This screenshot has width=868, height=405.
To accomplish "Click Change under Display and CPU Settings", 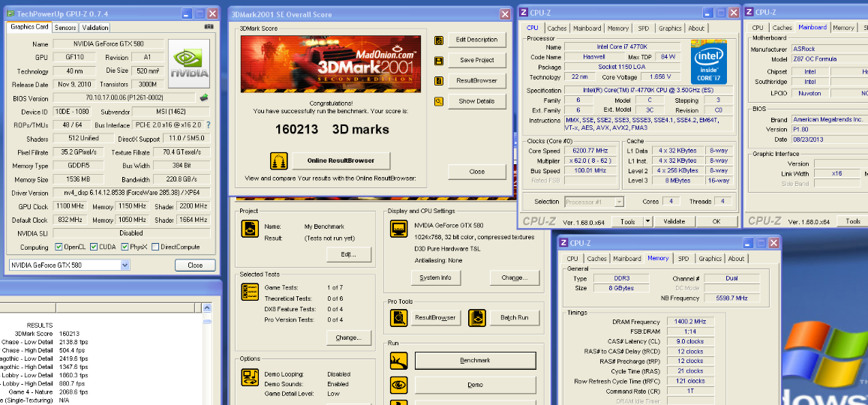I will click(514, 277).
